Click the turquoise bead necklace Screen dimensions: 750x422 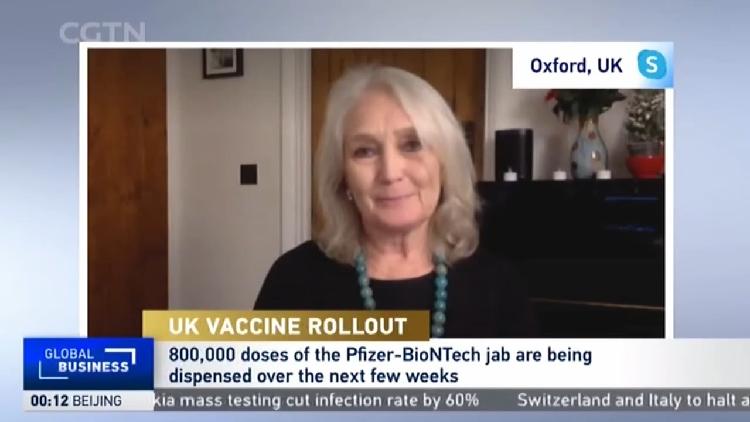click(402, 292)
